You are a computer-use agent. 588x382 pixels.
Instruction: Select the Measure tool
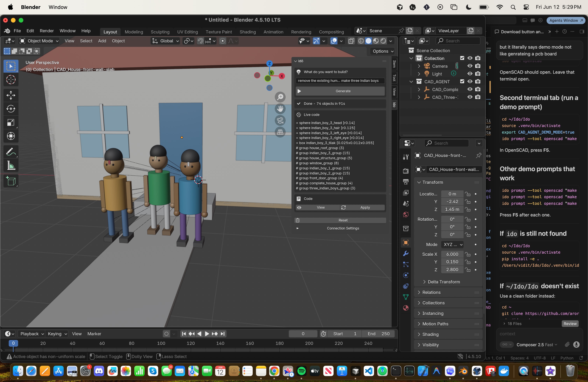(11, 165)
